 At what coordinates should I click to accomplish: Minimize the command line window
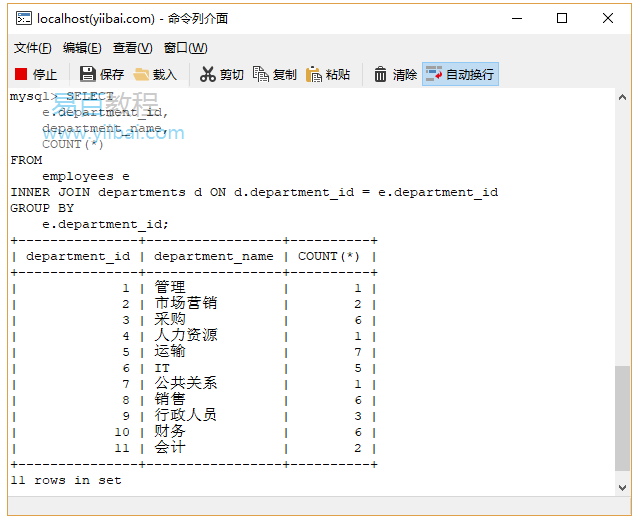[x=516, y=18]
